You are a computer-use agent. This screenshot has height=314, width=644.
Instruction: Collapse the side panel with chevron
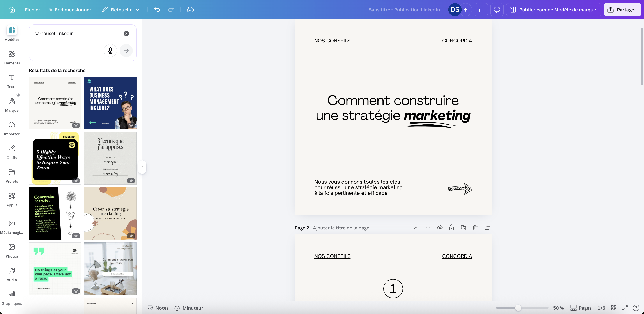tap(142, 167)
